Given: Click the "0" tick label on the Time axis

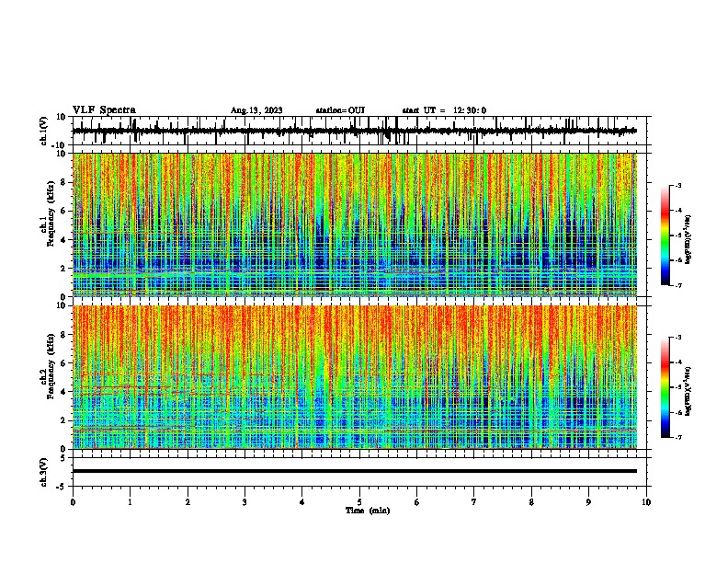Looking at the screenshot, I should coord(73,502).
